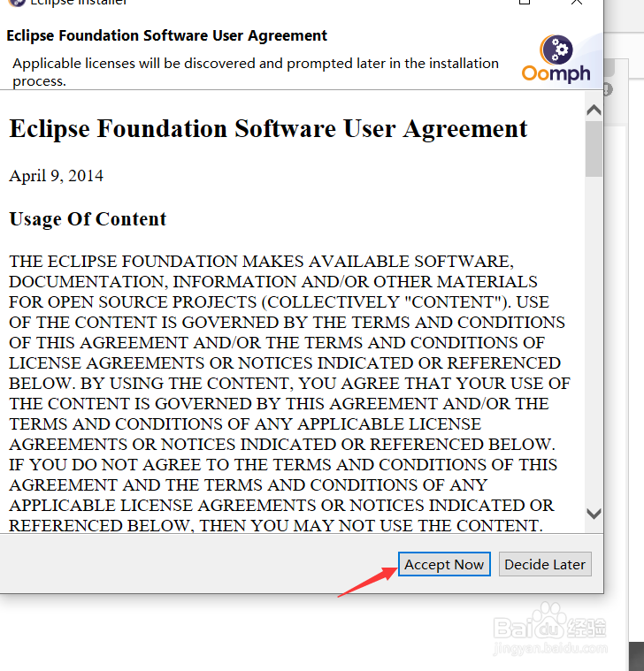The height and width of the screenshot is (671, 644).
Task: Click the scrollbar down arrow
Action: [x=594, y=513]
